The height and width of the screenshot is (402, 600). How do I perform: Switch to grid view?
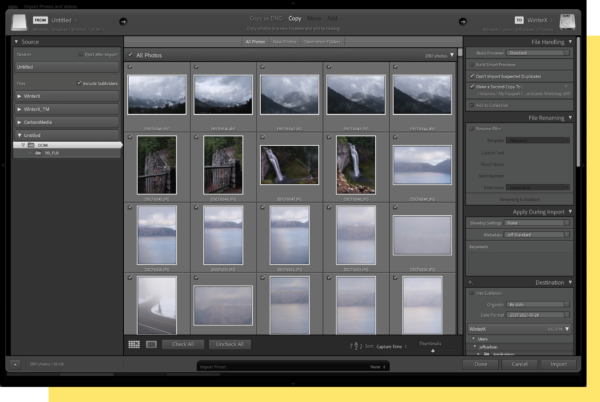click(134, 344)
